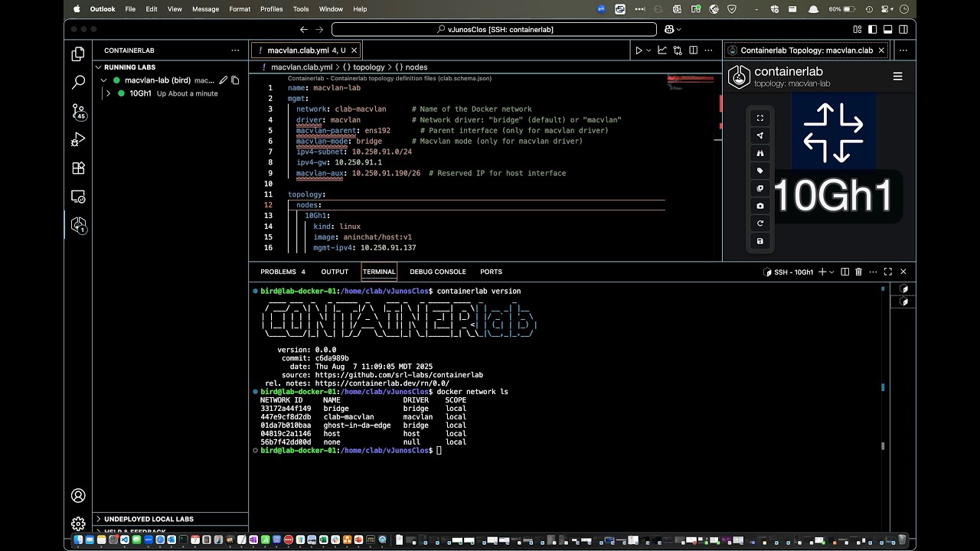Open the Profiles menu in macOS menu bar
Screen dimensions: 980x551
point(271,9)
